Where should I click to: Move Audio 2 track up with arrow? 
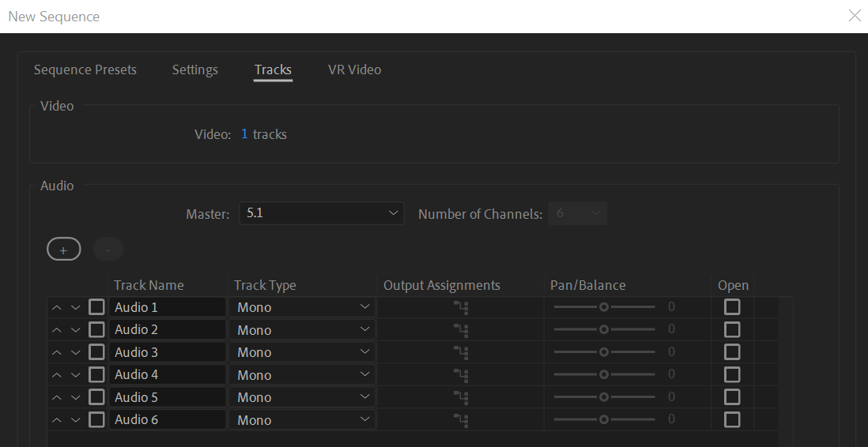point(57,330)
